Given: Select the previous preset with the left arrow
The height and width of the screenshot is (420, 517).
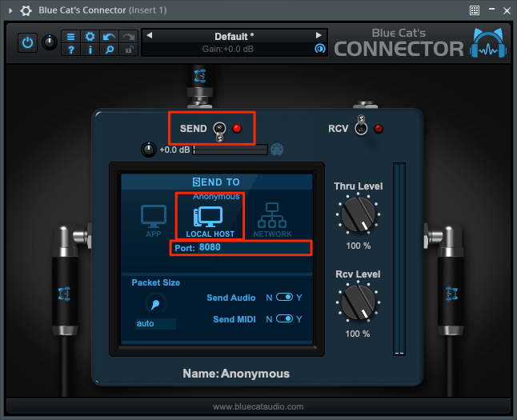Looking at the screenshot, I should pyautogui.click(x=150, y=35).
